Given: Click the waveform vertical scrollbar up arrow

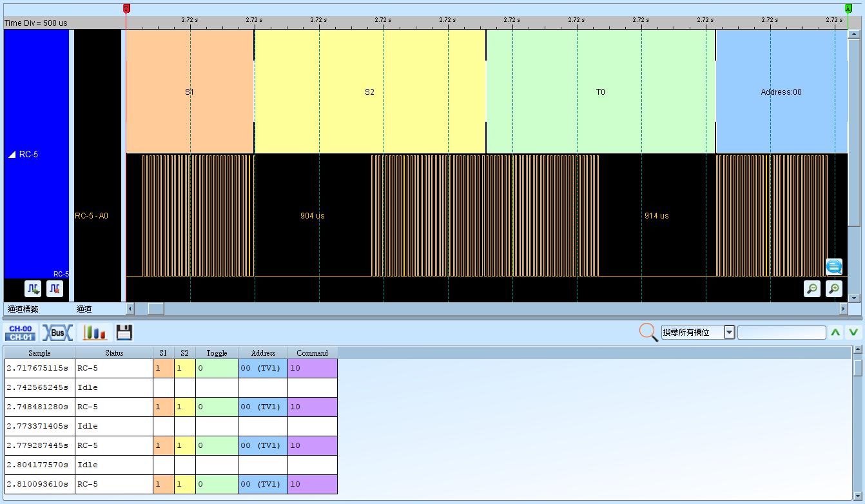Looking at the screenshot, I should [x=855, y=34].
